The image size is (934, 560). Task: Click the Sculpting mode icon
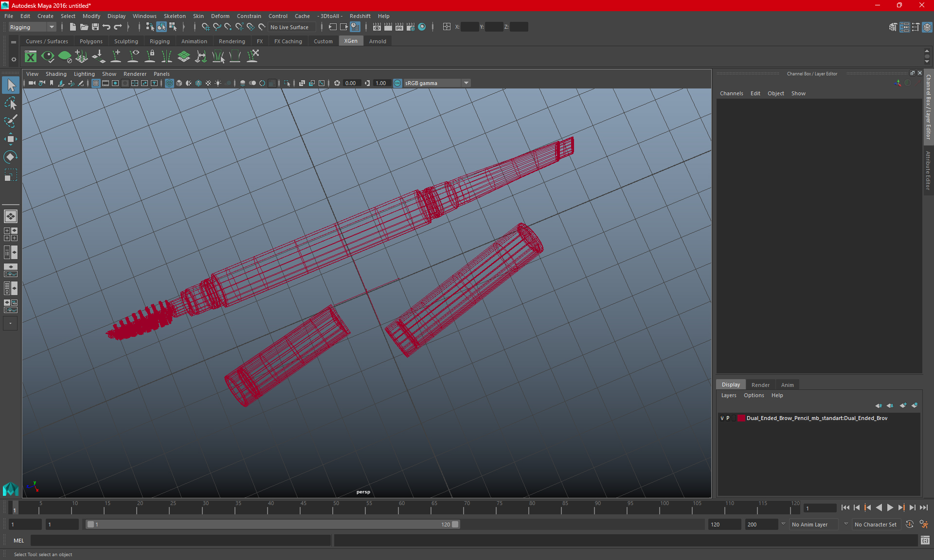pos(126,41)
